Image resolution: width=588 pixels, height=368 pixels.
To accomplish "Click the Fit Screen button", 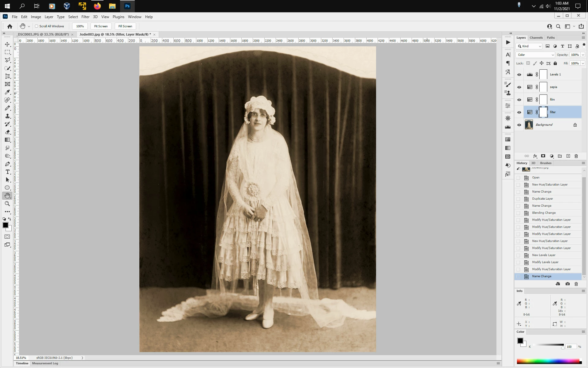I will (x=101, y=26).
